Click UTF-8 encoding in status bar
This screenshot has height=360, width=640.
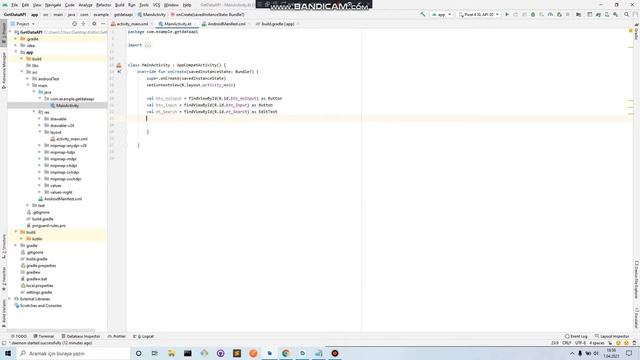tap(580, 343)
